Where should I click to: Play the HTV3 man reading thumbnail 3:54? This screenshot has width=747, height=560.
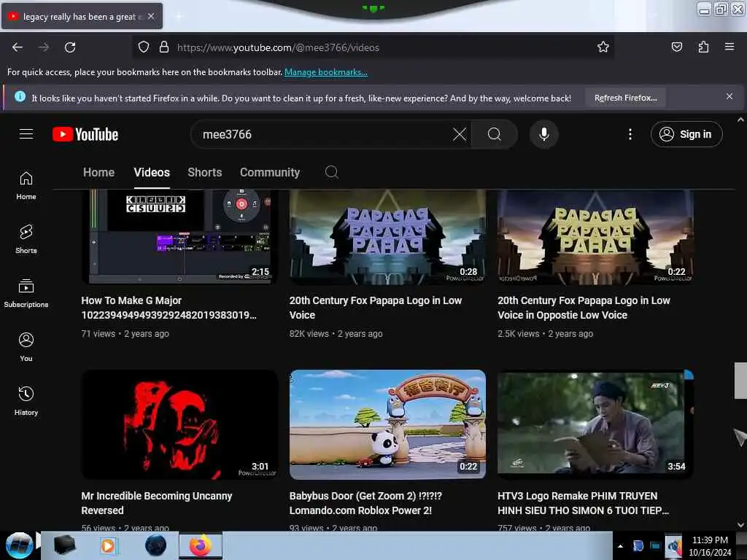tap(595, 424)
